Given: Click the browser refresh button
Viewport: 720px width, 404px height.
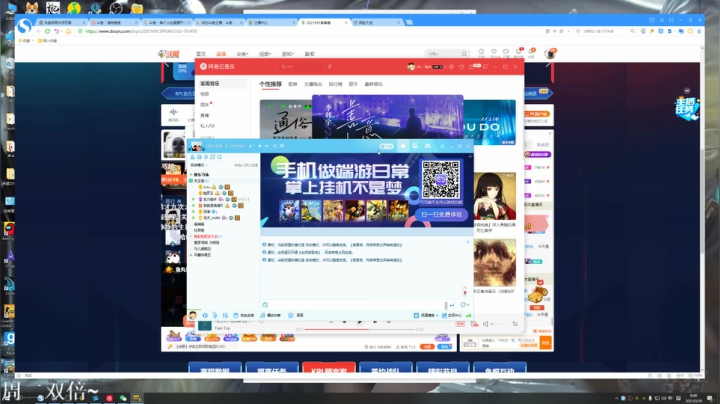Looking at the screenshot, I should (x=47, y=31).
